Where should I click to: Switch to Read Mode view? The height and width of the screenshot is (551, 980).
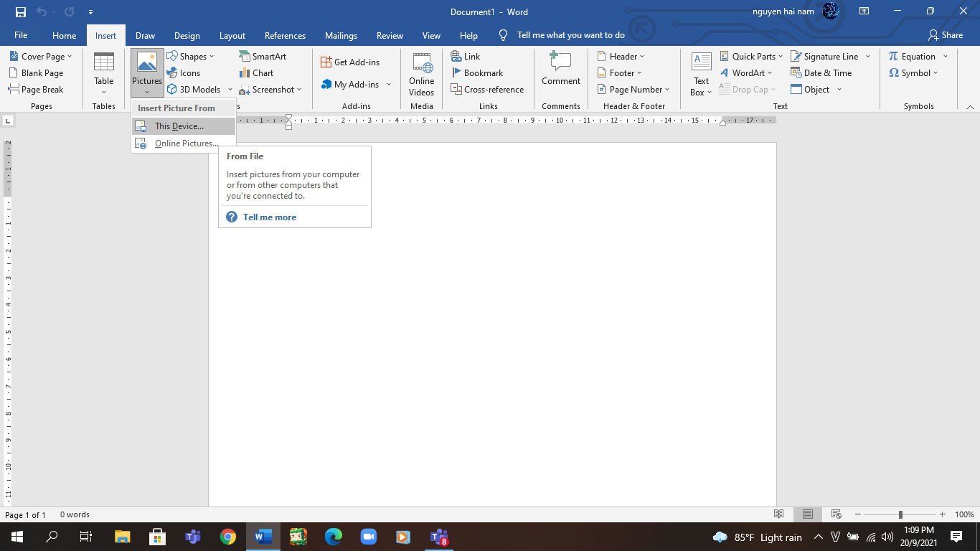pos(779,514)
